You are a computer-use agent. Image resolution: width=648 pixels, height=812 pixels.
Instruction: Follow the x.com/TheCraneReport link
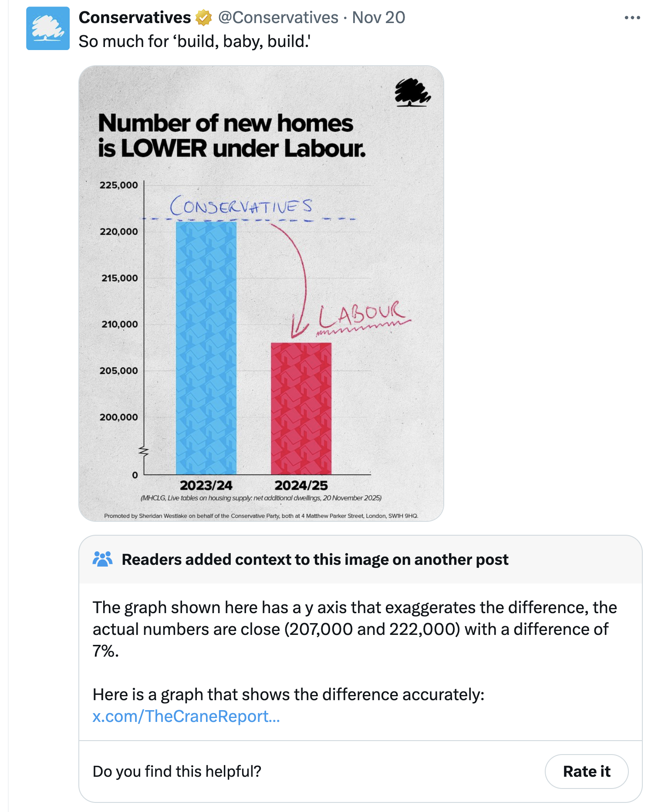[x=186, y=716]
